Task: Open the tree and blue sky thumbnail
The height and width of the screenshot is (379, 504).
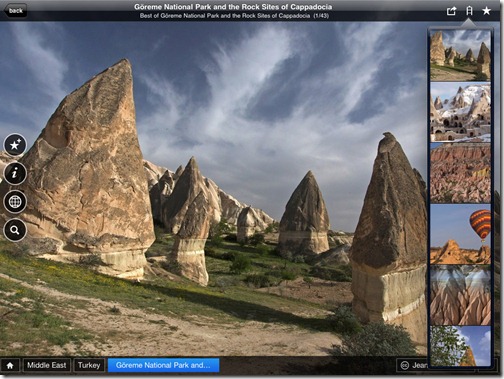Action: (x=460, y=346)
